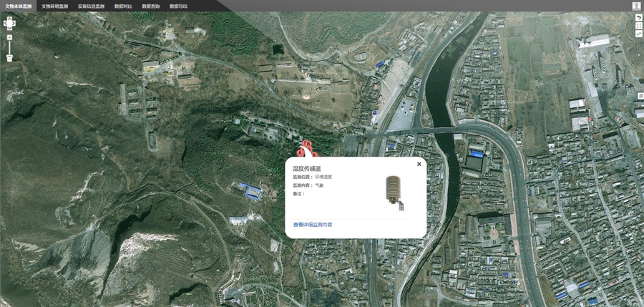
Task: Switch to the 文物环境监测 tab
Action: [55, 6]
